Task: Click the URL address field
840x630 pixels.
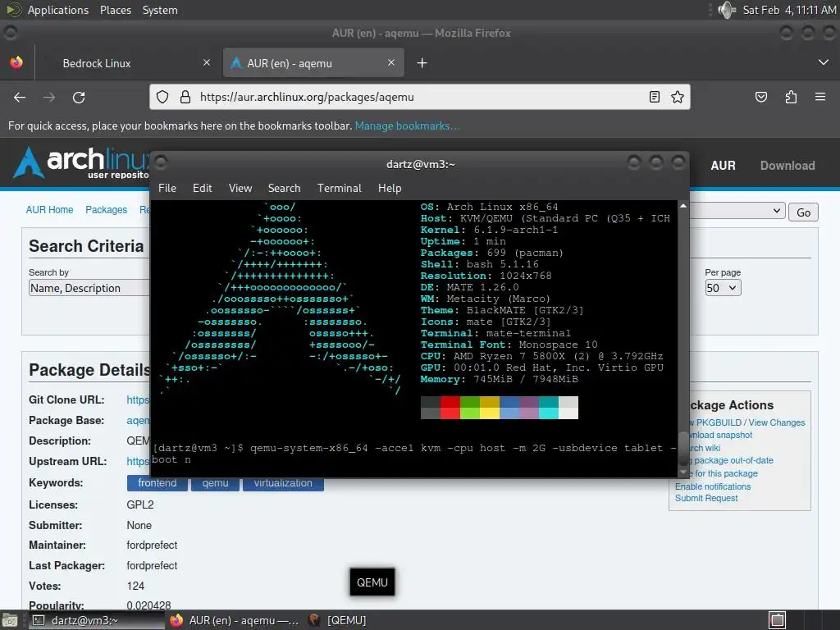Action: point(419,97)
